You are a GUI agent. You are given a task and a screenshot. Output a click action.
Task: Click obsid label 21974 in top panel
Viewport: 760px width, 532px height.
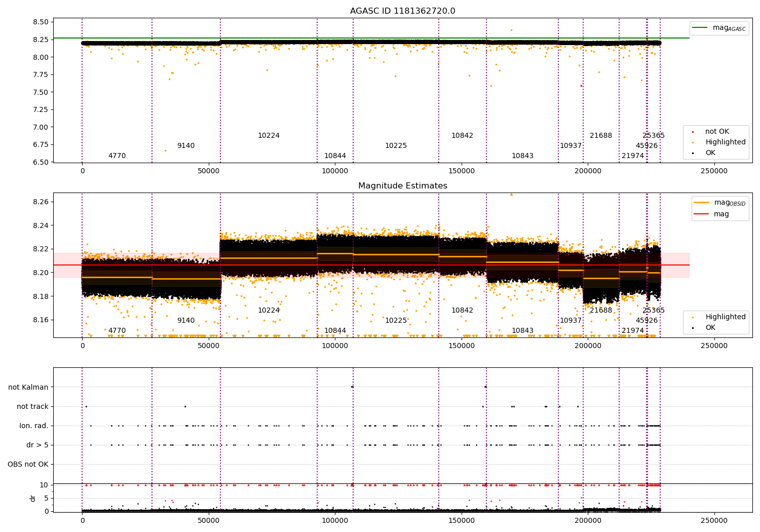click(x=633, y=156)
